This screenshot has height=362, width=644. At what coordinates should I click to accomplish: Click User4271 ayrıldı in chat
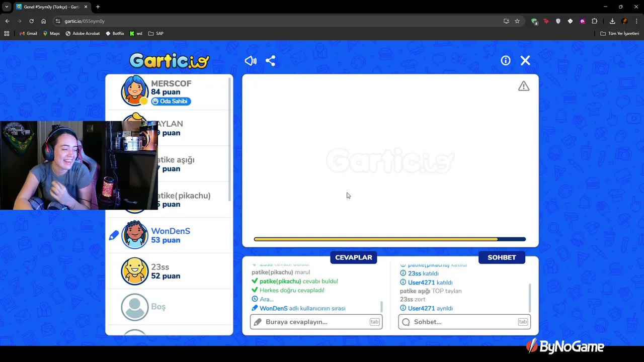point(430,308)
